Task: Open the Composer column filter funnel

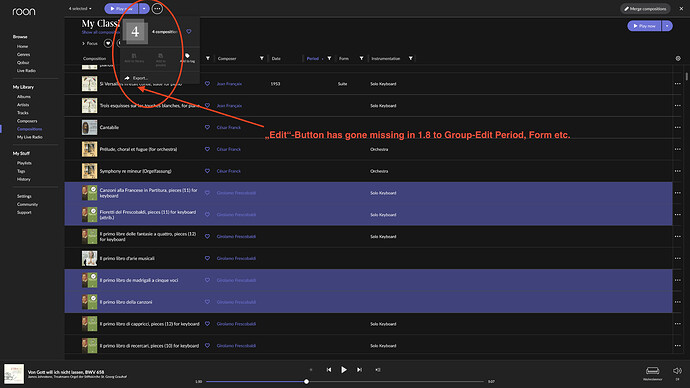Action: click(x=261, y=58)
